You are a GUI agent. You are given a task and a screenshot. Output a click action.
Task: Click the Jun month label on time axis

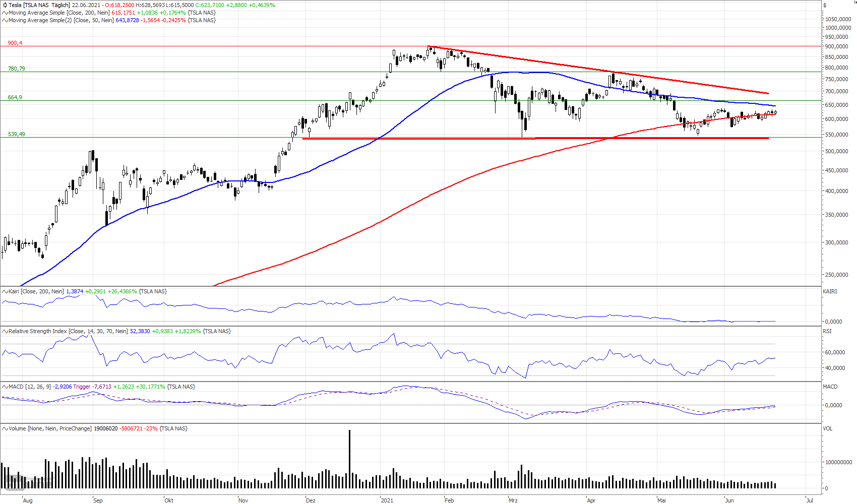click(x=729, y=500)
